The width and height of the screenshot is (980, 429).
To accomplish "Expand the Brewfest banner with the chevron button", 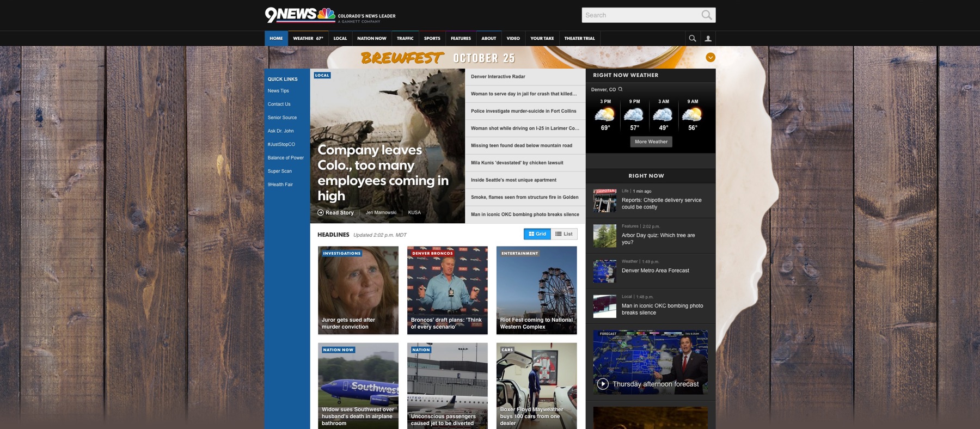I will [710, 58].
